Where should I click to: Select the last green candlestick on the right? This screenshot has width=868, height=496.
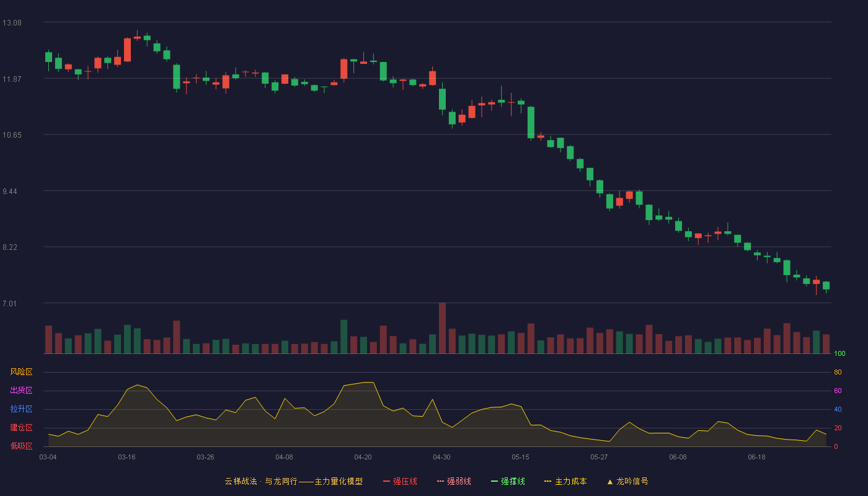[x=826, y=286]
